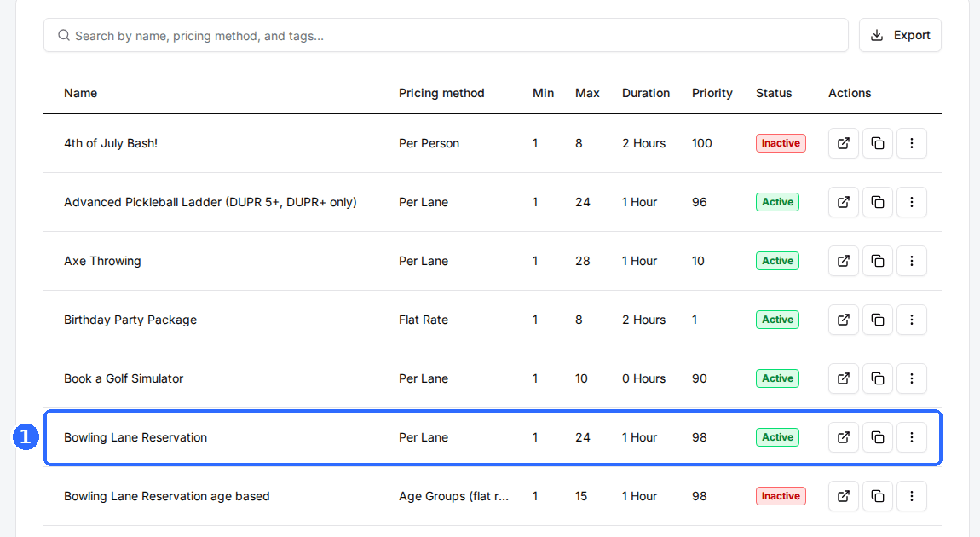Open more options for Bowling Lane Reservation age based
This screenshot has width=980, height=537.
911,496
